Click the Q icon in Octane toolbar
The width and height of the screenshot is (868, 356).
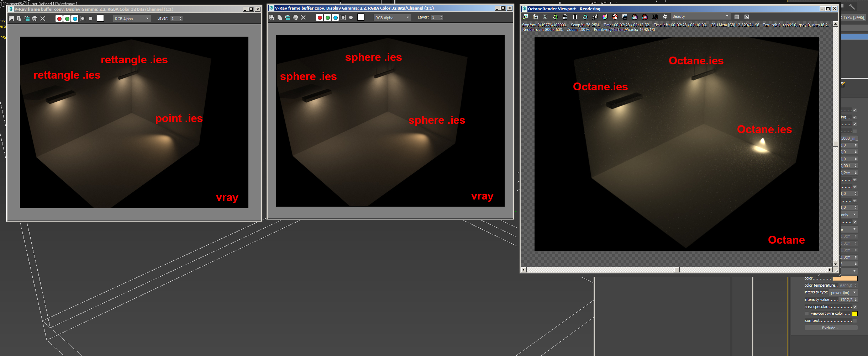pyautogui.click(x=545, y=17)
